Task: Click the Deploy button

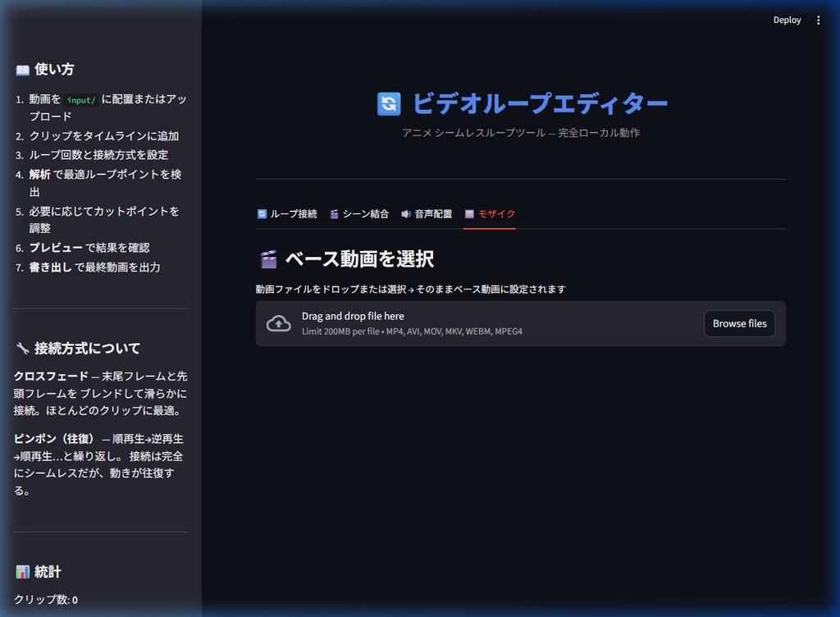Action: point(787,20)
